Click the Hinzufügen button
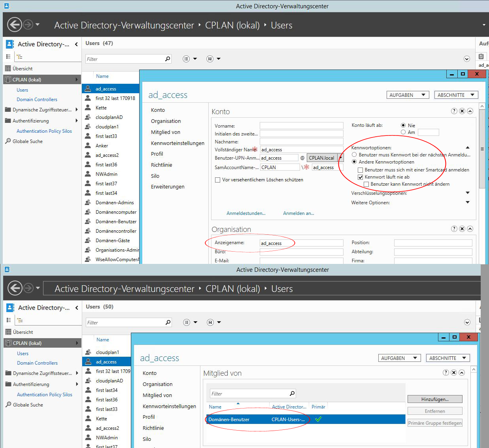 (x=434, y=399)
